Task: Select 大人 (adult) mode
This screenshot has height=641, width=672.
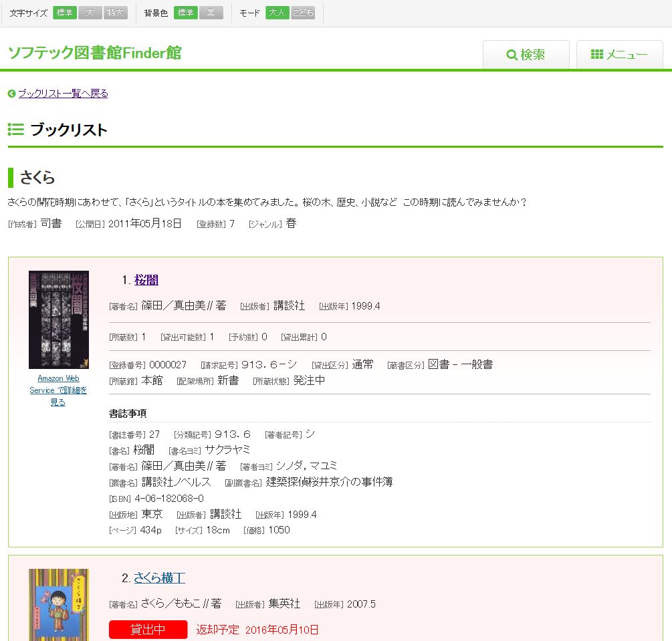Action: [277, 13]
